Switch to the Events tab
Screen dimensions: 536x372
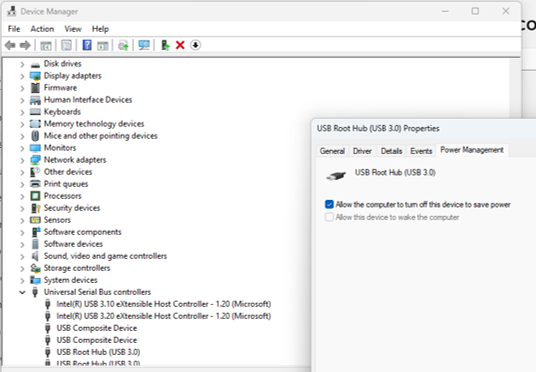(421, 151)
